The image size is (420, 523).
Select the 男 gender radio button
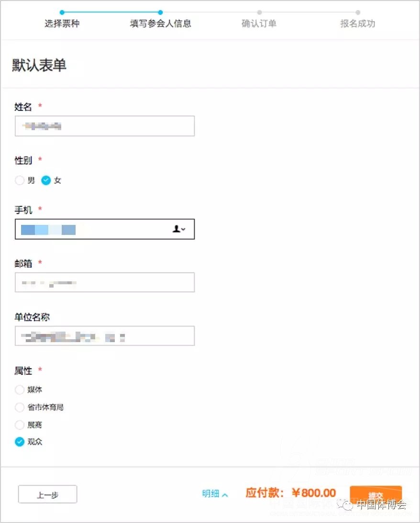pyautogui.click(x=20, y=180)
